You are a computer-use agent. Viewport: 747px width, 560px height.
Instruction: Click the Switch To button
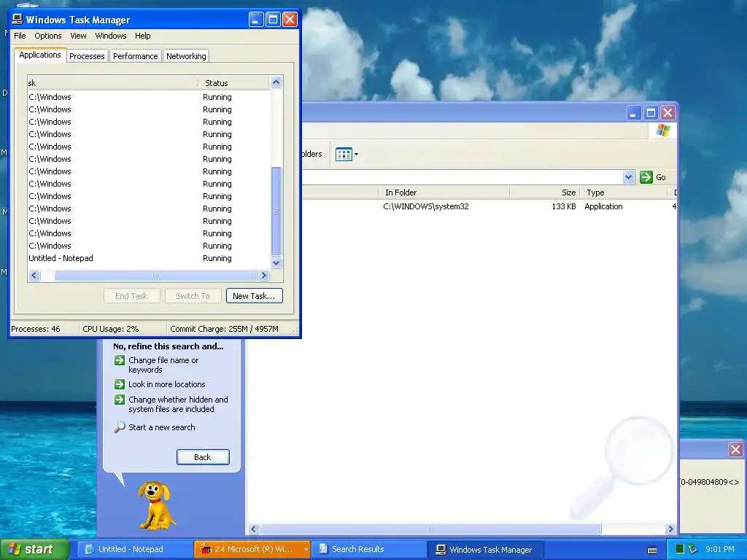click(x=193, y=296)
